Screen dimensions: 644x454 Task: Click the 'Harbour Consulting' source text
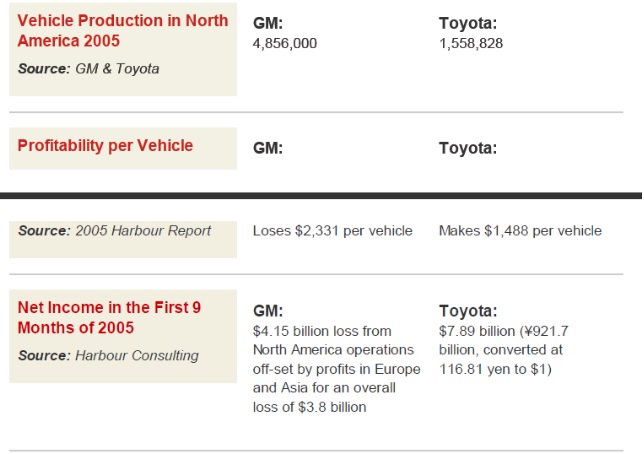(137, 355)
